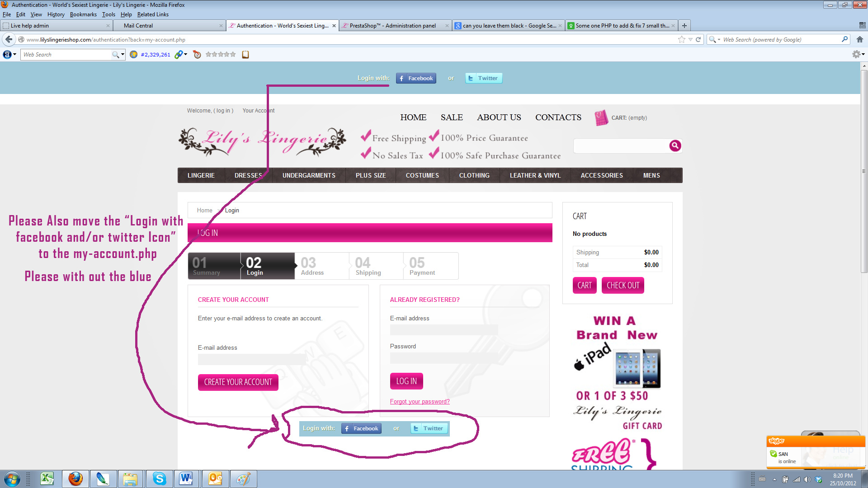868x488 pixels.
Task: Open Skype from the Windows taskbar
Action: coord(159,479)
